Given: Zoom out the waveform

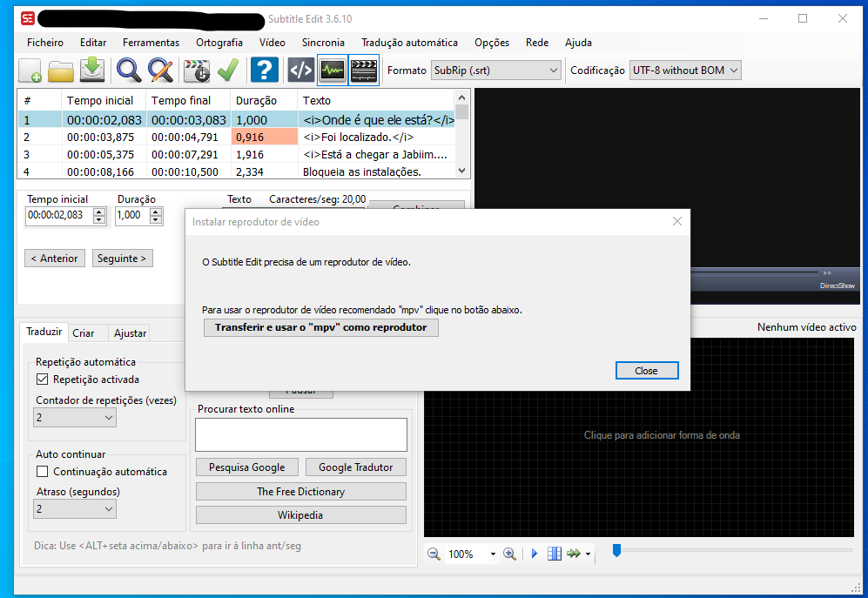Looking at the screenshot, I should coord(434,554).
